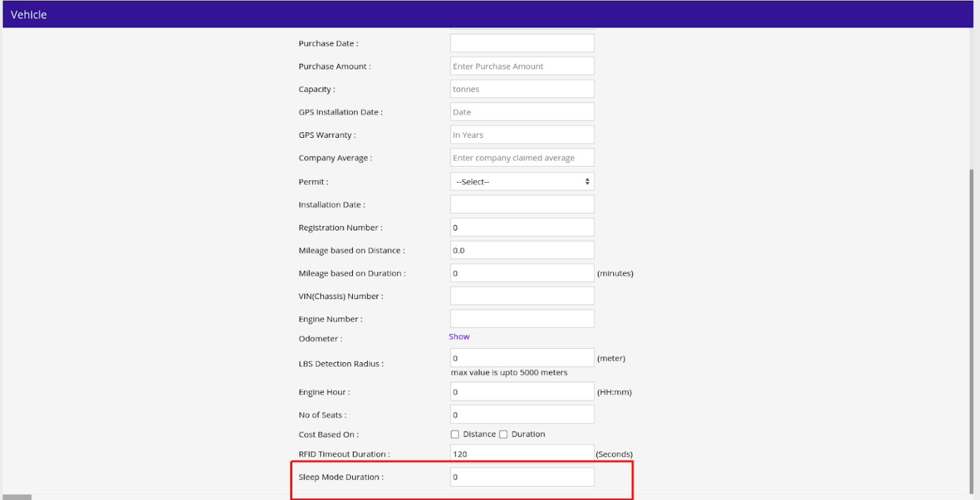Viewport: 980px width, 500px height.
Task: Click the Purchase Date field
Action: click(522, 43)
